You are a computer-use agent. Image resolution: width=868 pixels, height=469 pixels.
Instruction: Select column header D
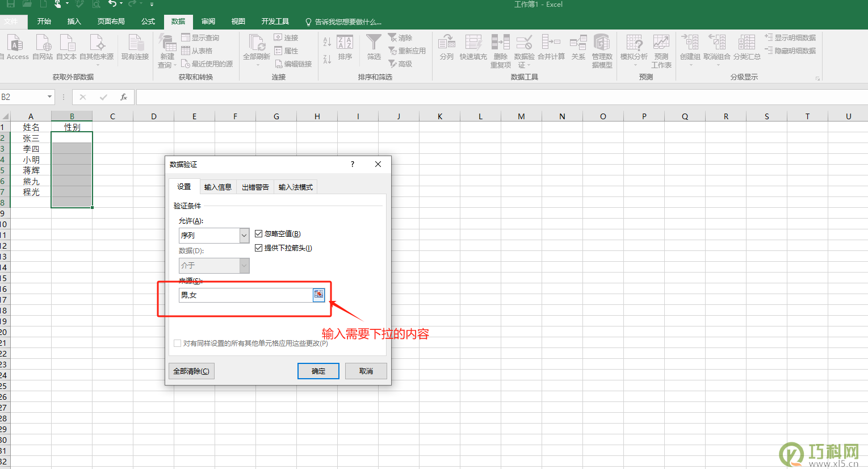tap(153, 116)
